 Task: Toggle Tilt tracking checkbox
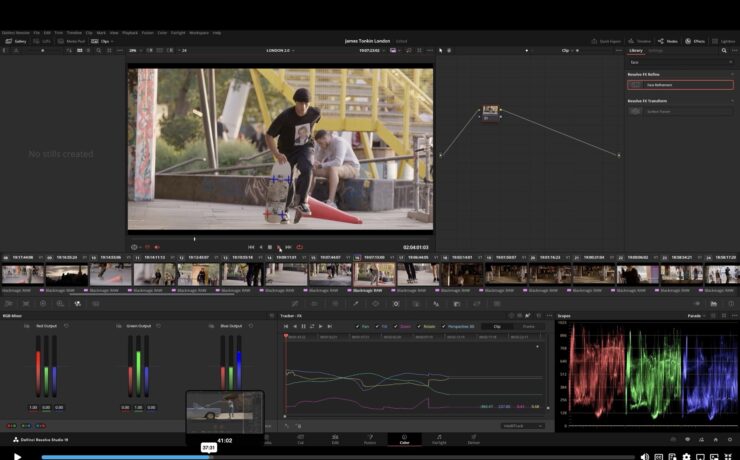[x=377, y=326]
